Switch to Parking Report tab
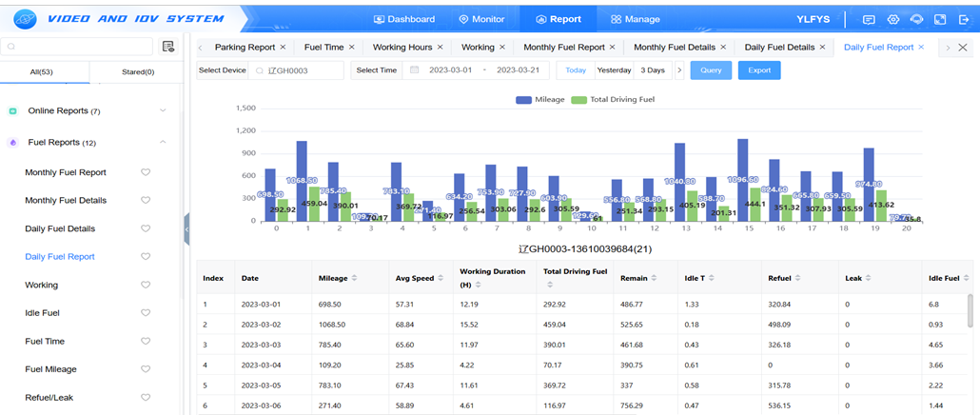 pos(245,47)
